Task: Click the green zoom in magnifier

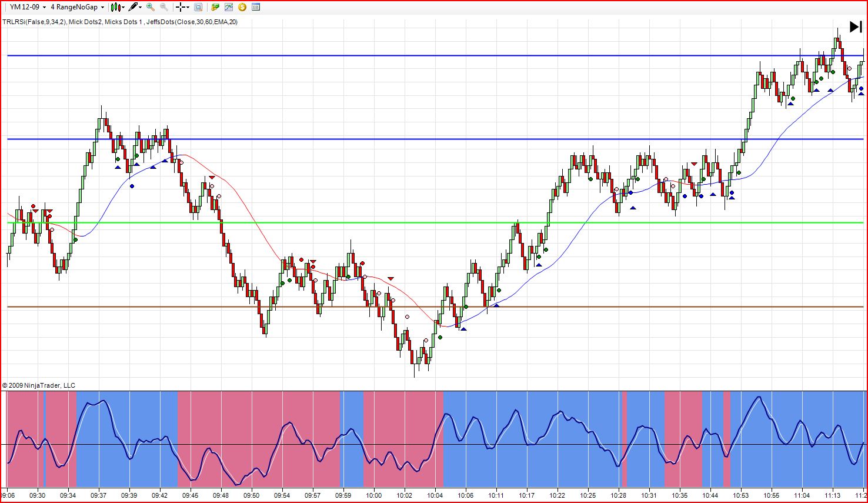Action: [x=151, y=7]
